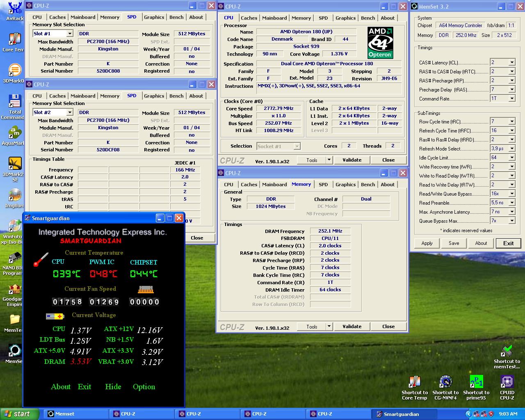Open the Core Temp desktop icon
Viewport: 525px width, 420px height.
pyautogui.click(x=14, y=42)
